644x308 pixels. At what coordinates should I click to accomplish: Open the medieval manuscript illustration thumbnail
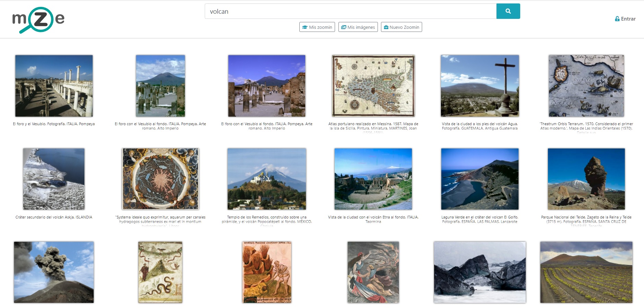(x=267, y=272)
